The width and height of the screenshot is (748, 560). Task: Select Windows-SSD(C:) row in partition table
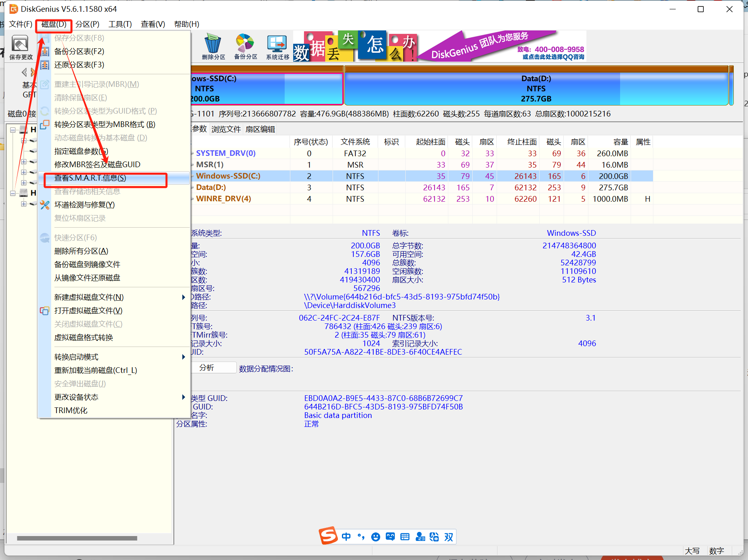pos(422,176)
